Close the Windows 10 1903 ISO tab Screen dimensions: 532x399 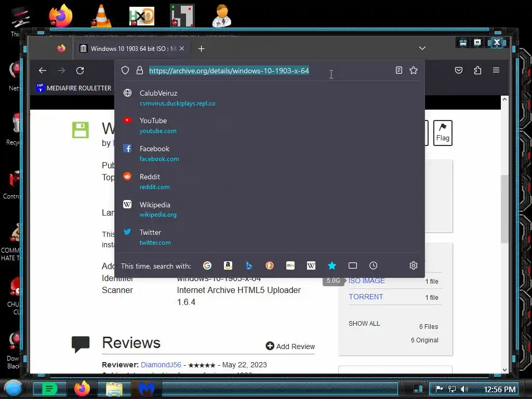coord(182,48)
